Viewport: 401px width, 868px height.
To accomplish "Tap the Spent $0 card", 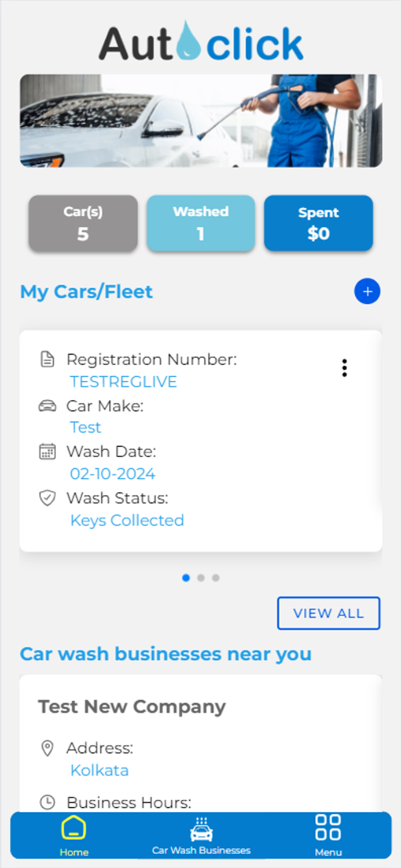I will pos(318,223).
